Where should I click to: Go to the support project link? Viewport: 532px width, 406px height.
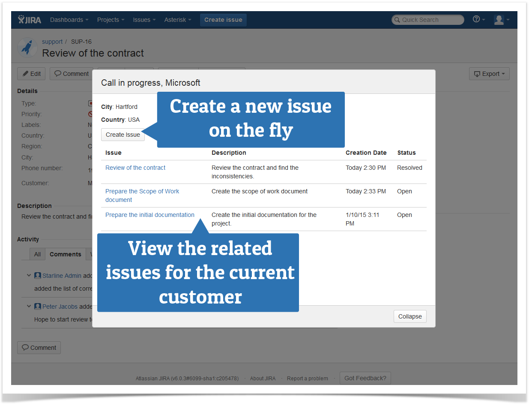tap(52, 42)
